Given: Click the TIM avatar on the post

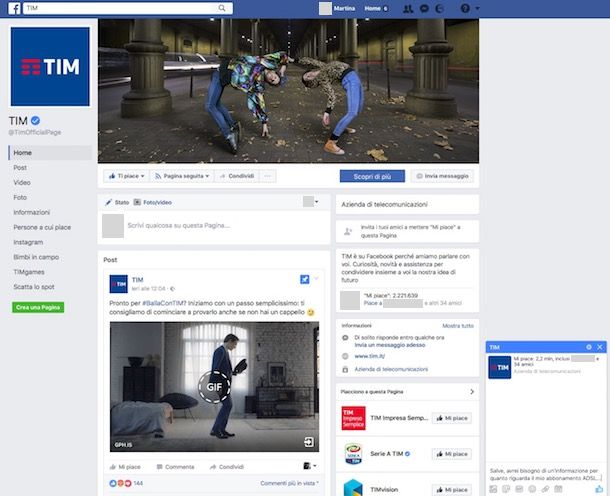Looking at the screenshot, I should [119, 284].
